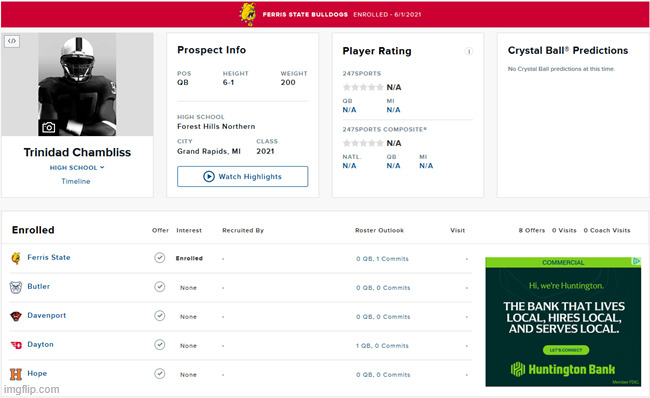
Task: Click the Hope College H logo
Action: [x=16, y=374]
